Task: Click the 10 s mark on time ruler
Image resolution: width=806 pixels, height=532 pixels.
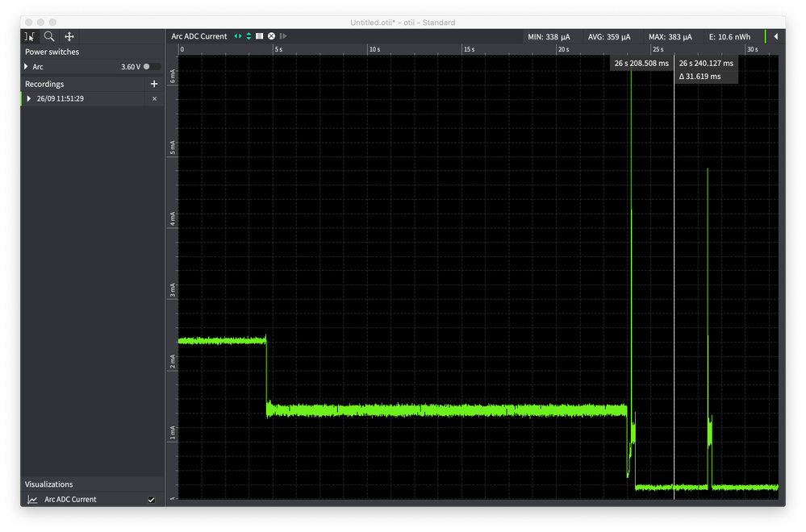Action: (374, 49)
